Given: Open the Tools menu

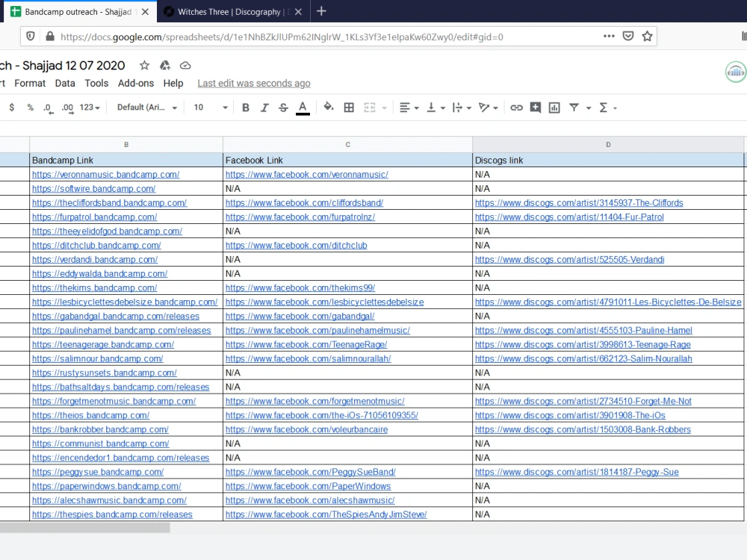Looking at the screenshot, I should click(96, 84).
